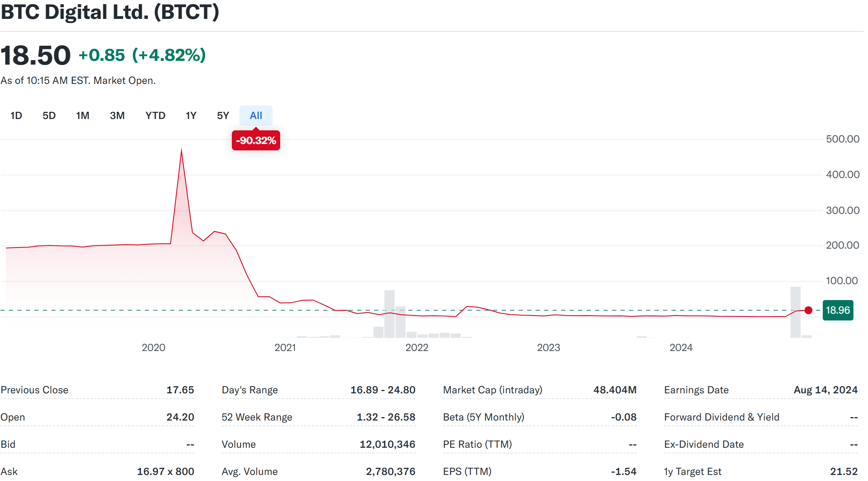Click the 12,010,346 volume value

(x=387, y=444)
